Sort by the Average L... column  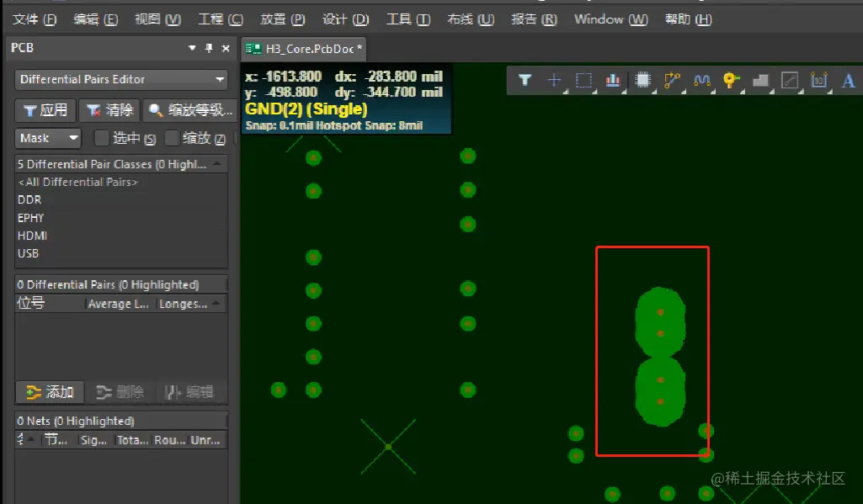click(120, 304)
